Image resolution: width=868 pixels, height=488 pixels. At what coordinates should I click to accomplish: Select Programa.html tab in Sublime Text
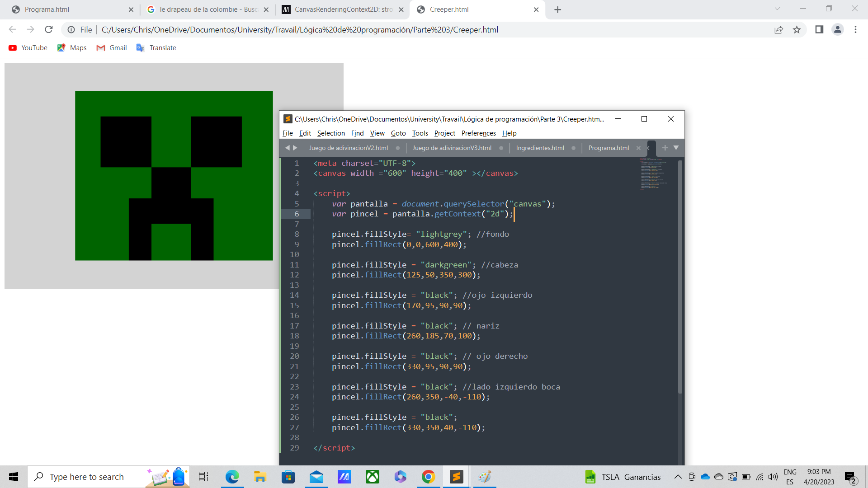click(609, 148)
